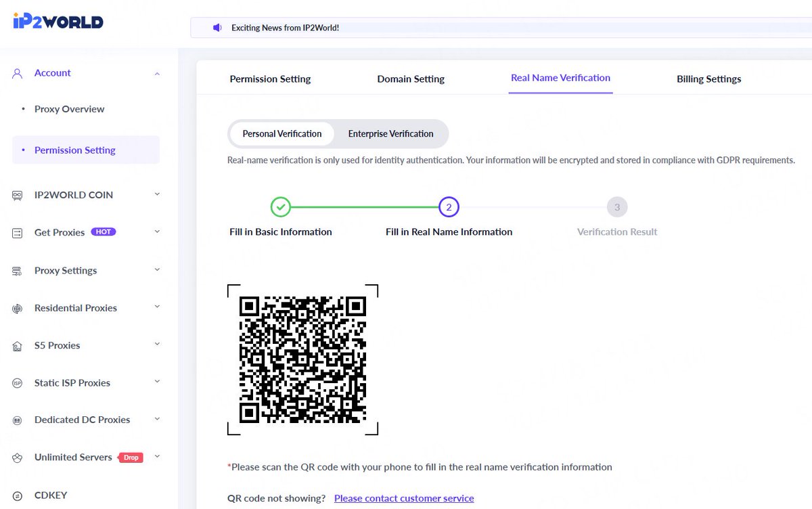Click the S5 Proxies house icon
The width and height of the screenshot is (812, 509).
click(18, 346)
